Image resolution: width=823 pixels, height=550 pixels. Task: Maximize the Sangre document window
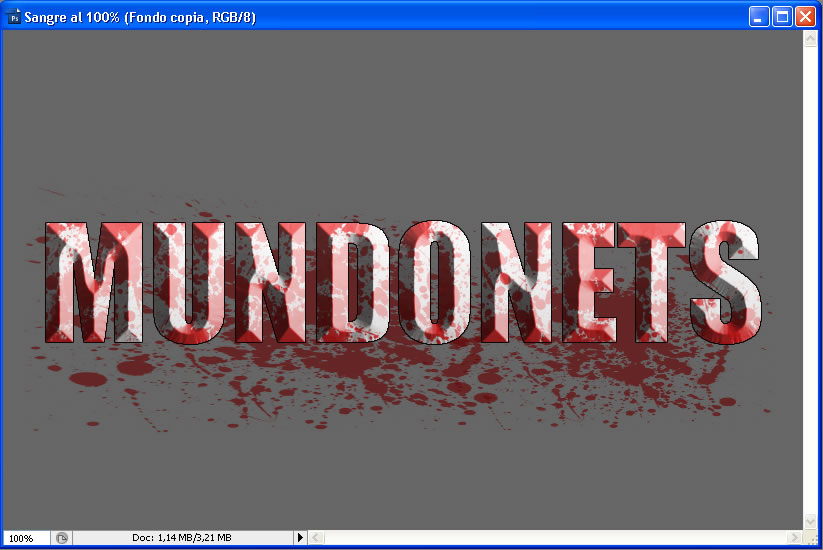tap(782, 17)
